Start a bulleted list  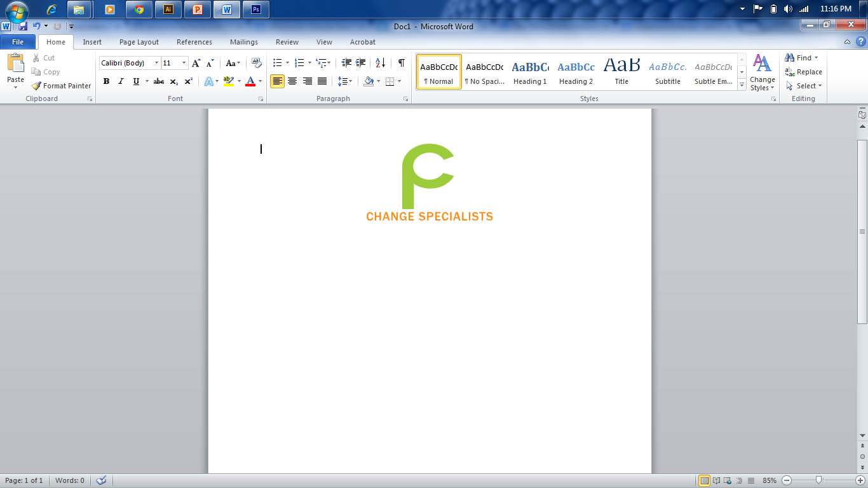point(277,63)
